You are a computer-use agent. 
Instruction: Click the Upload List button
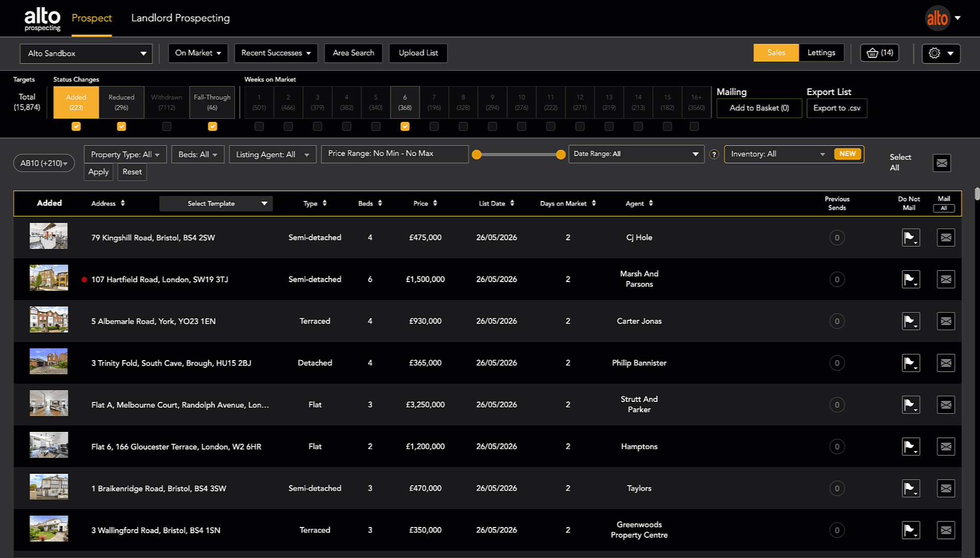(418, 53)
